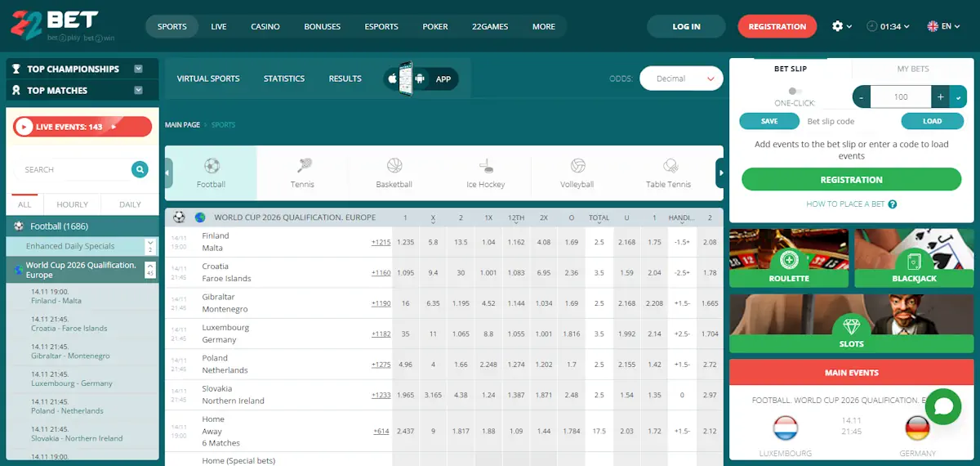The height and width of the screenshot is (466, 980).
Task: Click the clock time 01:34
Action: pyautogui.click(x=891, y=26)
